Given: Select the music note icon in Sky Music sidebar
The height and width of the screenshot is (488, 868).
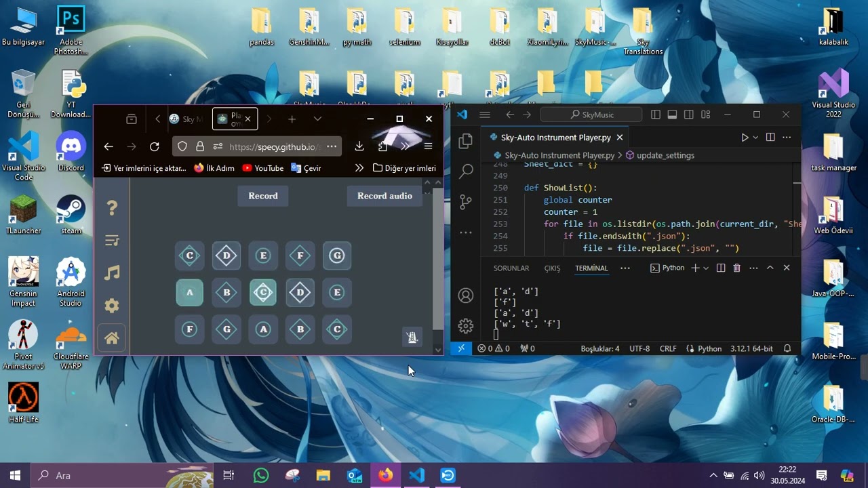Looking at the screenshot, I should pos(112,272).
